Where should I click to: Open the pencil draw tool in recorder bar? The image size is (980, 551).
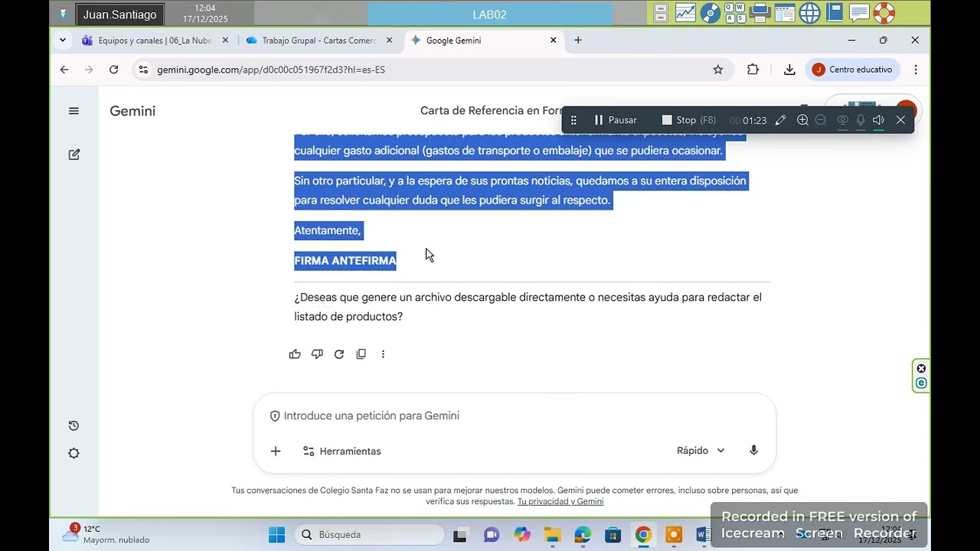click(780, 120)
